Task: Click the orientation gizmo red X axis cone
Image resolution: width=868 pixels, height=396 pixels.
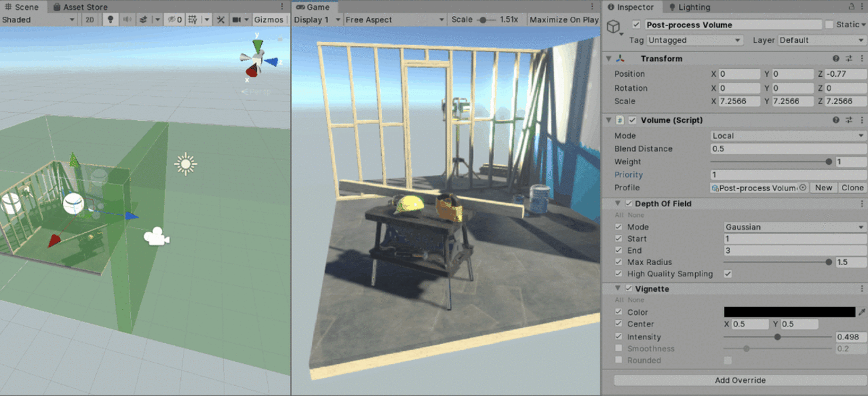Action: pos(252,71)
